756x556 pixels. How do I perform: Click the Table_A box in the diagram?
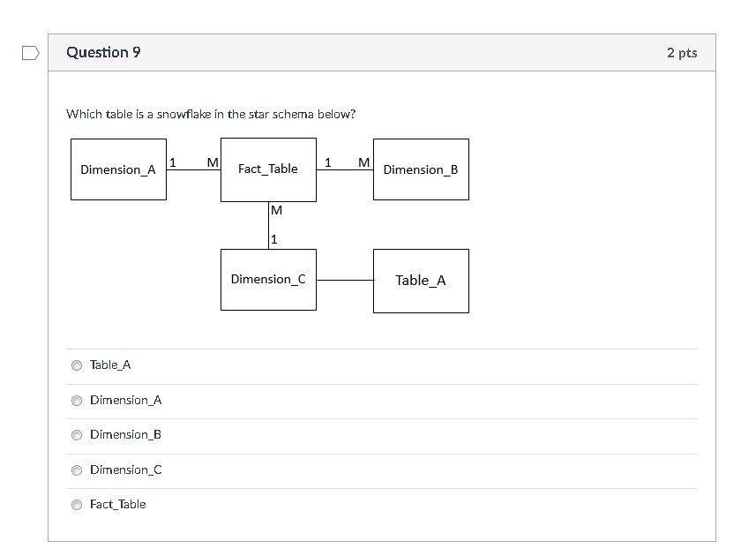pyautogui.click(x=421, y=282)
